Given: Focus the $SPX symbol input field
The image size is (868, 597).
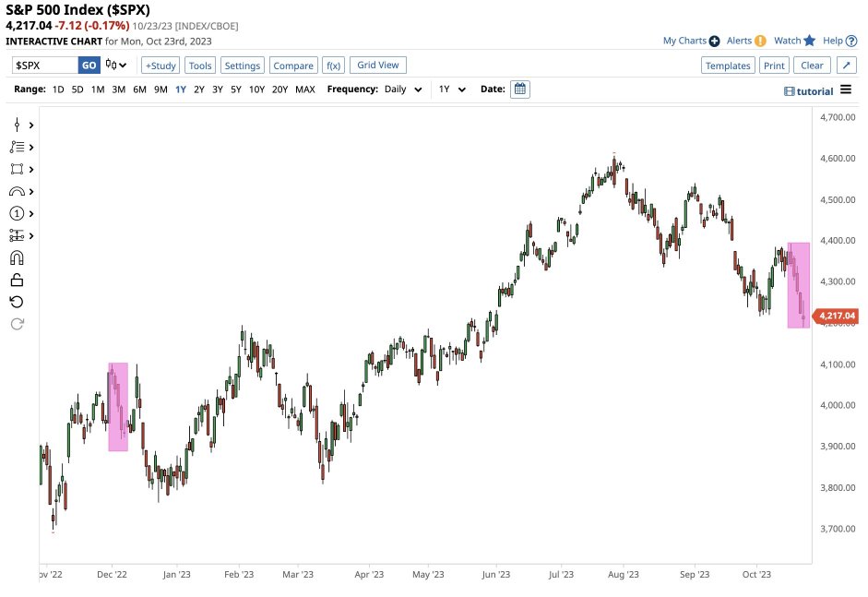Looking at the screenshot, I should coord(45,66).
